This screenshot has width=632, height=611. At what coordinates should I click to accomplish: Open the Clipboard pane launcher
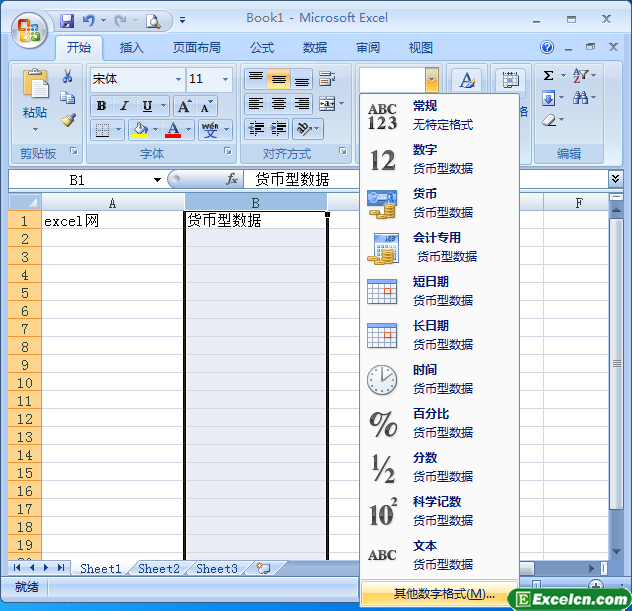(74, 151)
